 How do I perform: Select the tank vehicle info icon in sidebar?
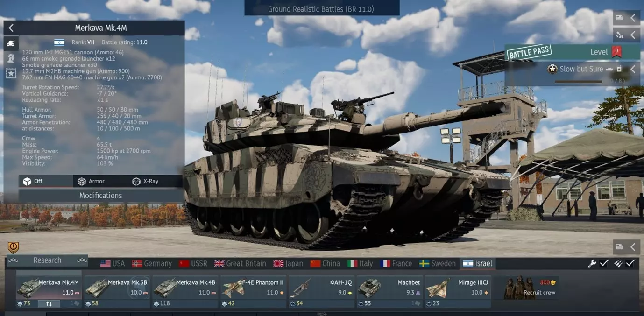tap(11, 43)
